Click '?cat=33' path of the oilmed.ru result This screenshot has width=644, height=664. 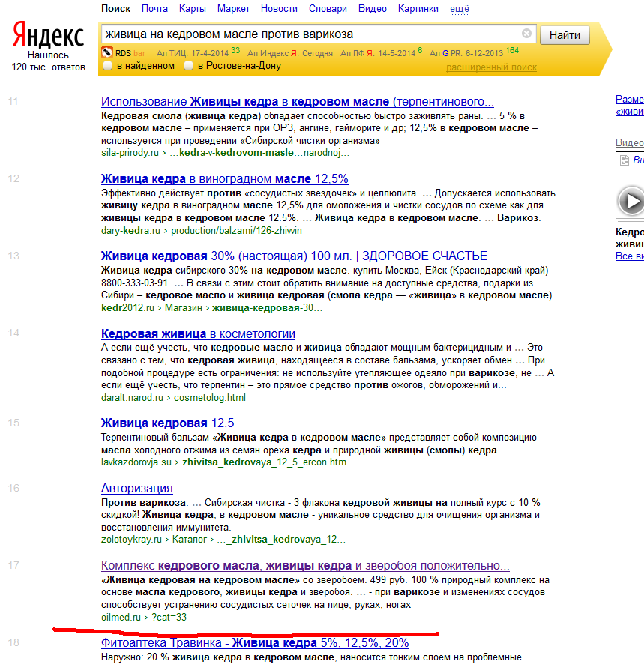(169, 618)
